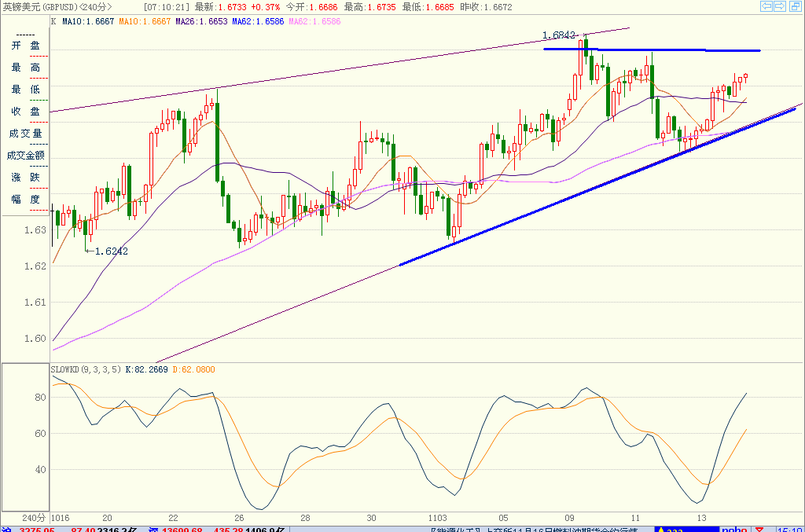Select the 收盘 field in side panel
The height and width of the screenshot is (532, 805).
[x=26, y=112]
